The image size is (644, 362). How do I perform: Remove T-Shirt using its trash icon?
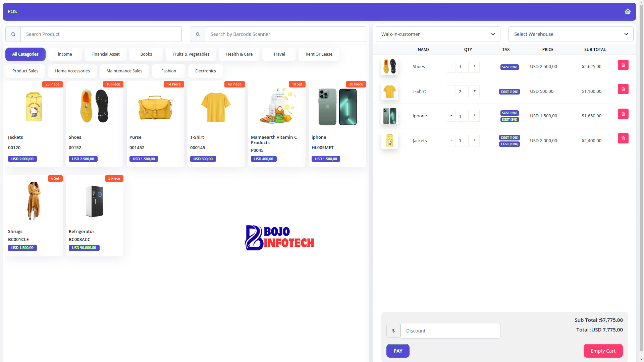[x=623, y=89]
